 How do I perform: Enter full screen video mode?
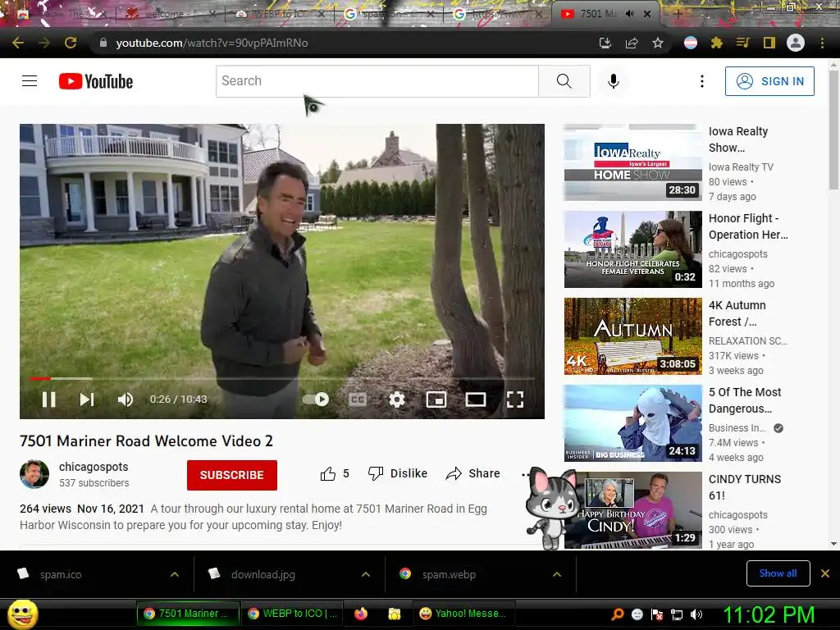point(515,399)
